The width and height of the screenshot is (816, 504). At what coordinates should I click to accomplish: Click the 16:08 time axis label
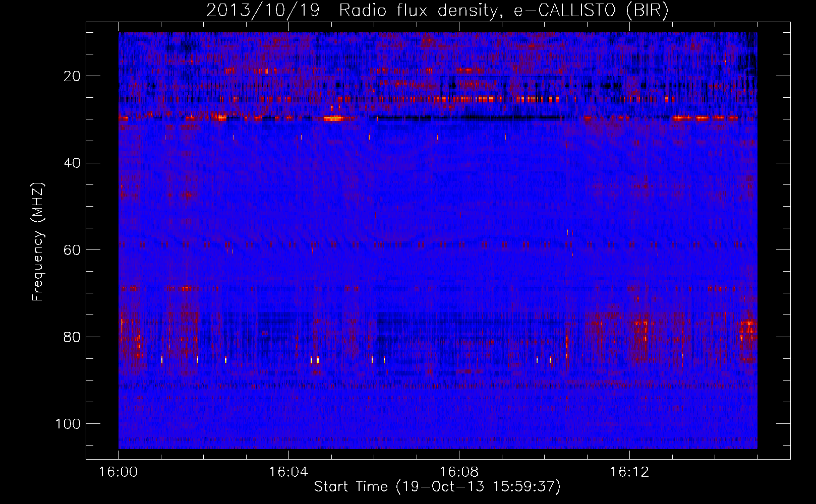[459, 472]
